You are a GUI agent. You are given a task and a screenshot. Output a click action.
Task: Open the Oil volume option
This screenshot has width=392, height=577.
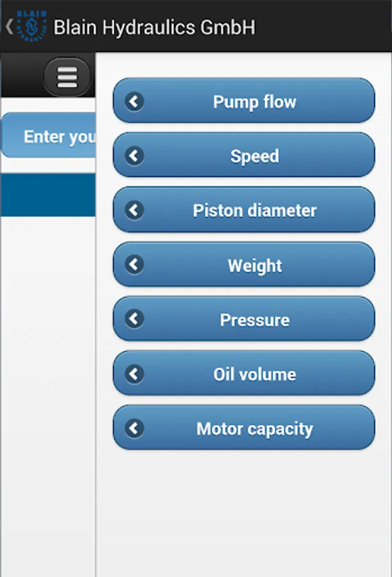click(x=244, y=373)
